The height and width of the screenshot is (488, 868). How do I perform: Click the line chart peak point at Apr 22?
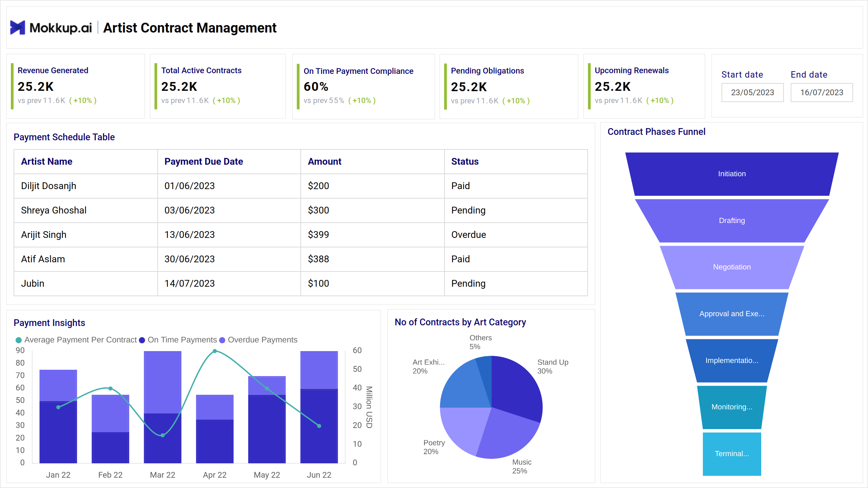coord(215,351)
